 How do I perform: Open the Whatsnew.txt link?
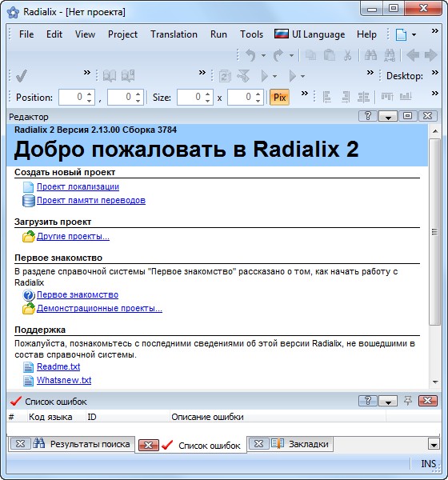64,380
